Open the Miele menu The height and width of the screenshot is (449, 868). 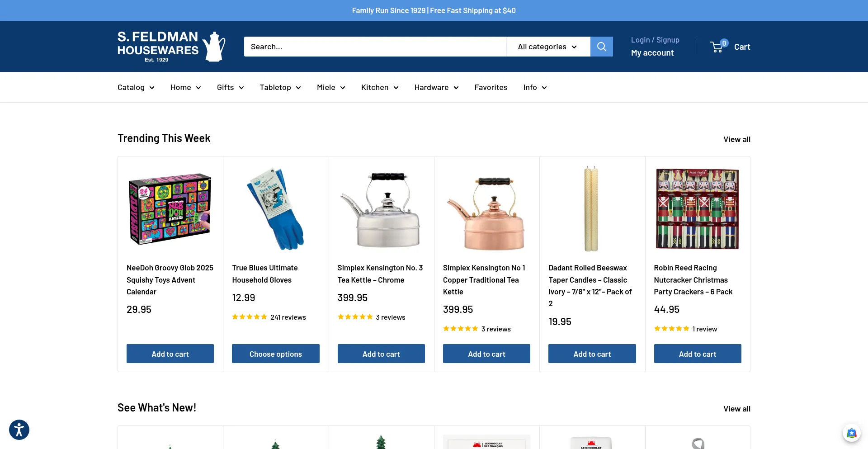point(331,87)
